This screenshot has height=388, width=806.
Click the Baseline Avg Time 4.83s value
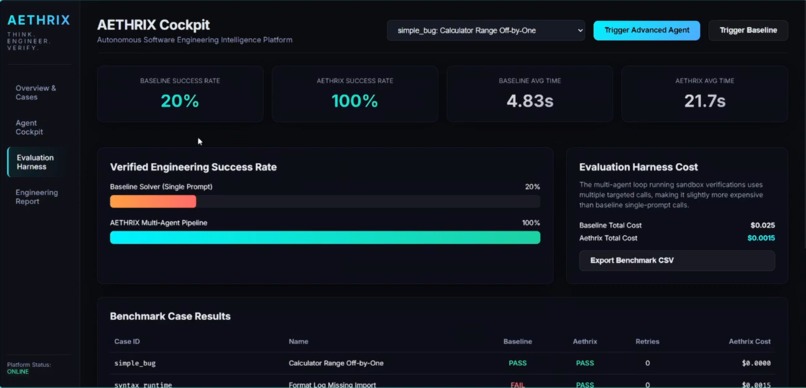coord(529,101)
